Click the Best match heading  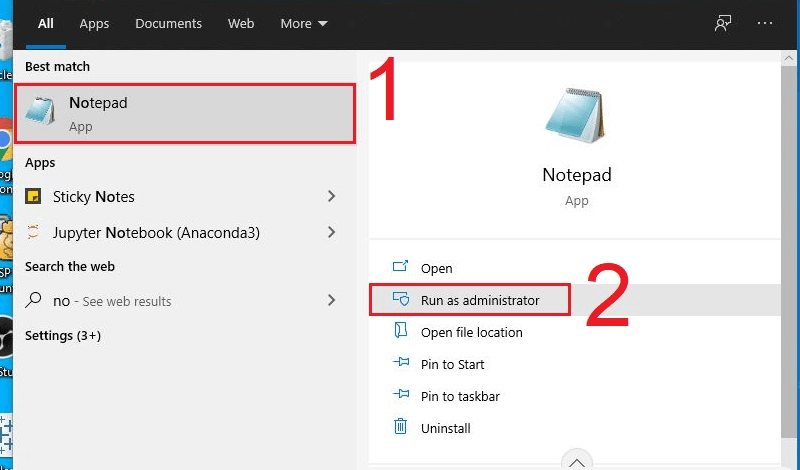point(57,67)
